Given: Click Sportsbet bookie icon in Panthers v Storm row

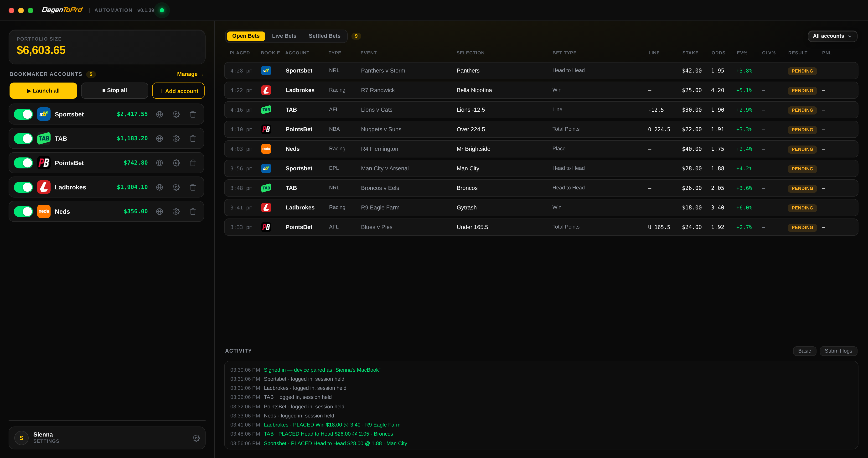Looking at the screenshot, I should [266, 70].
